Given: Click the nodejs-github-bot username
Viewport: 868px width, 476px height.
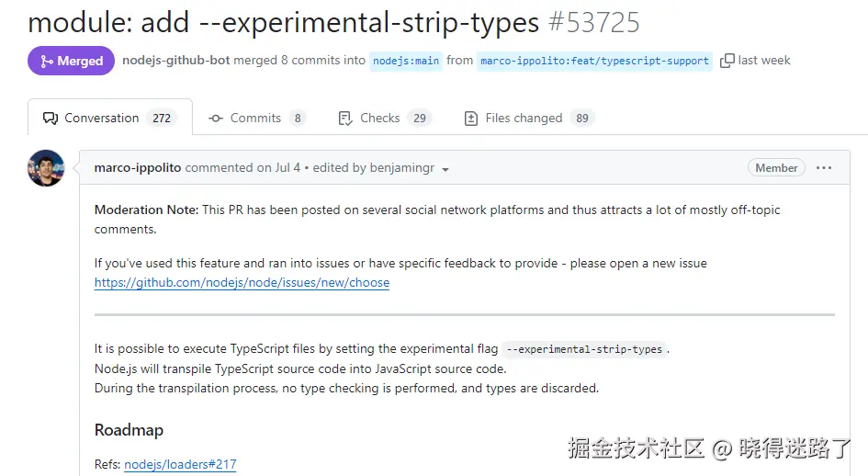Looking at the screenshot, I should (175, 61).
